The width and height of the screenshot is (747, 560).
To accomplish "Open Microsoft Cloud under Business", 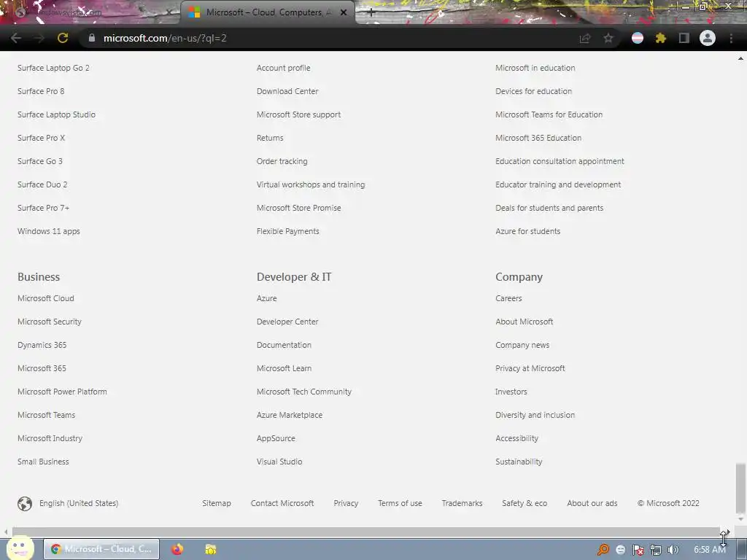I will [x=46, y=298].
